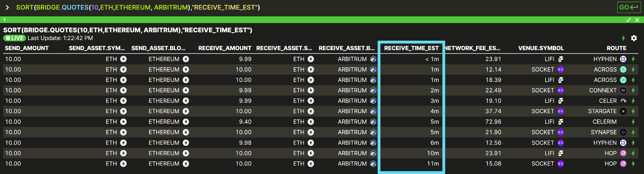
Task: Click the Socket logo in the 12.14 row
Action: (561, 69)
